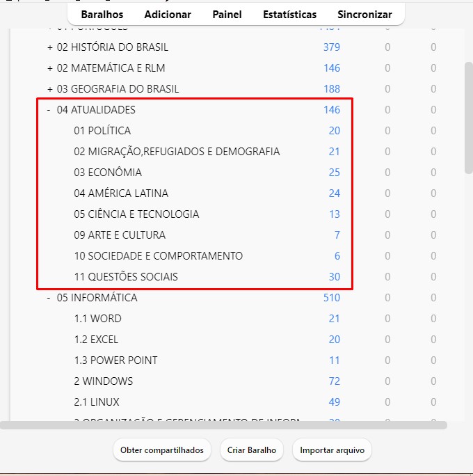473x476 pixels.
Task: Expand the 03 GEOGRAFIA DO BRASIL deck
Action: pos(50,89)
